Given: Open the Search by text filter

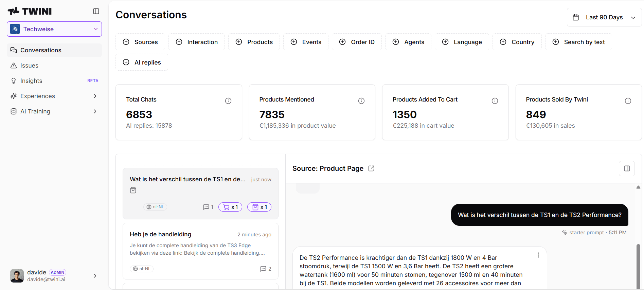Looking at the screenshot, I should tap(579, 42).
